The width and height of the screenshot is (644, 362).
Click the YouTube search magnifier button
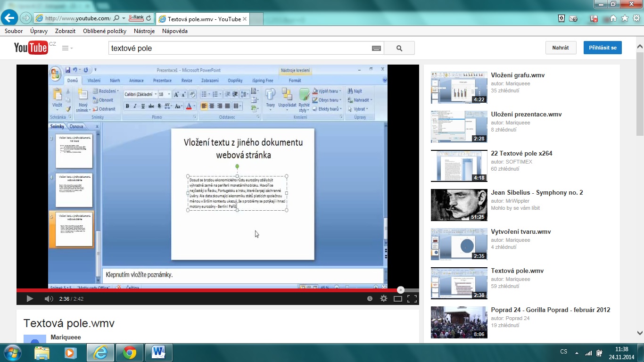tap(399, 48)
